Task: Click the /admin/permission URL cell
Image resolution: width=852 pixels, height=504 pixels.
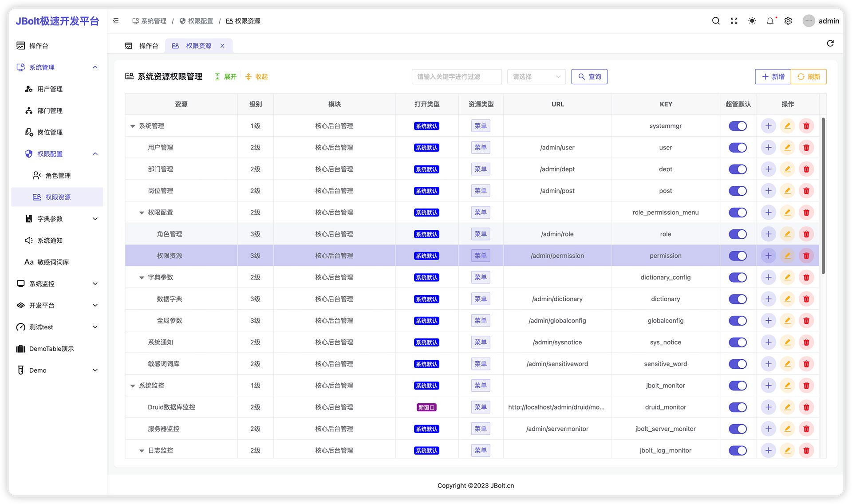Action: [557, 256]
